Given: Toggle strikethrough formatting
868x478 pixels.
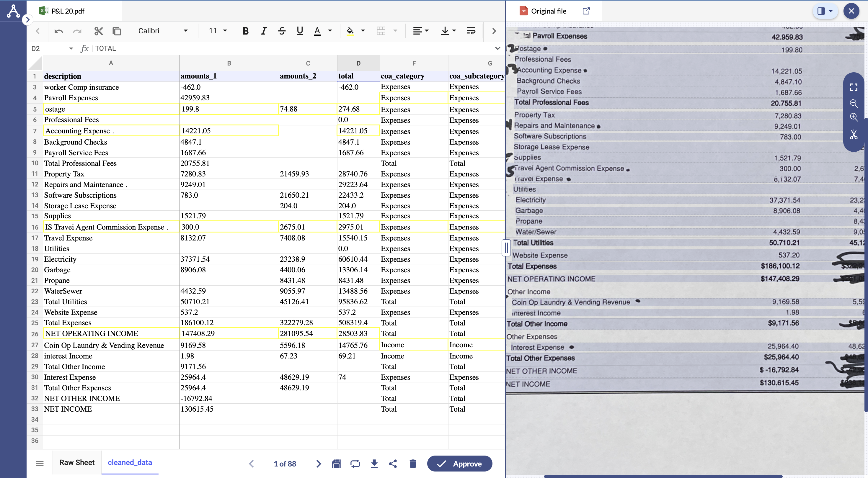Looking at the screenshot, I should pyautogui.click(x=282, y=31).
